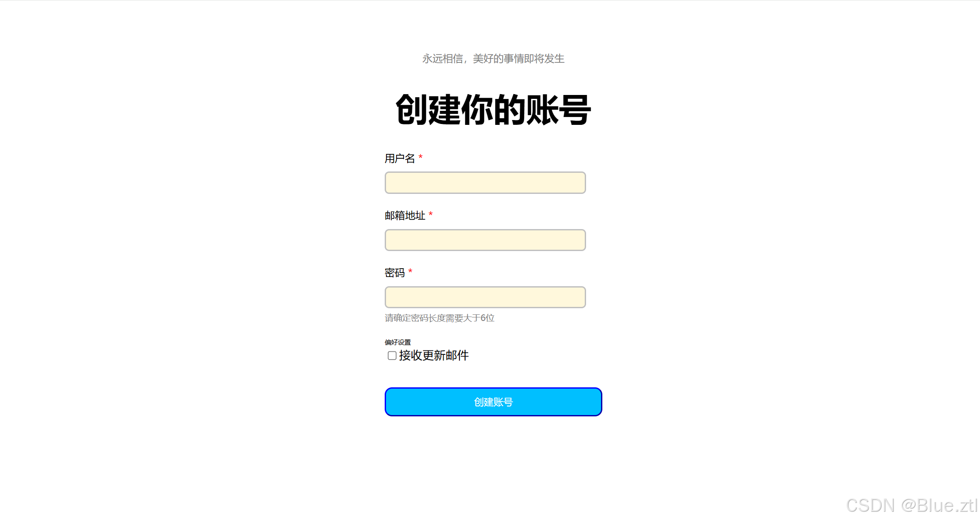The height and width of the screenshot is (521, 980).
Task: Select the 密码 field label
Action: [395, 273]
